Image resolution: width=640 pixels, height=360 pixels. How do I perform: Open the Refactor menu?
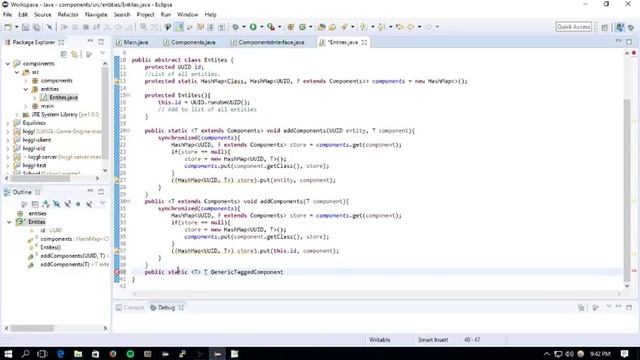[x=68, y=15]
